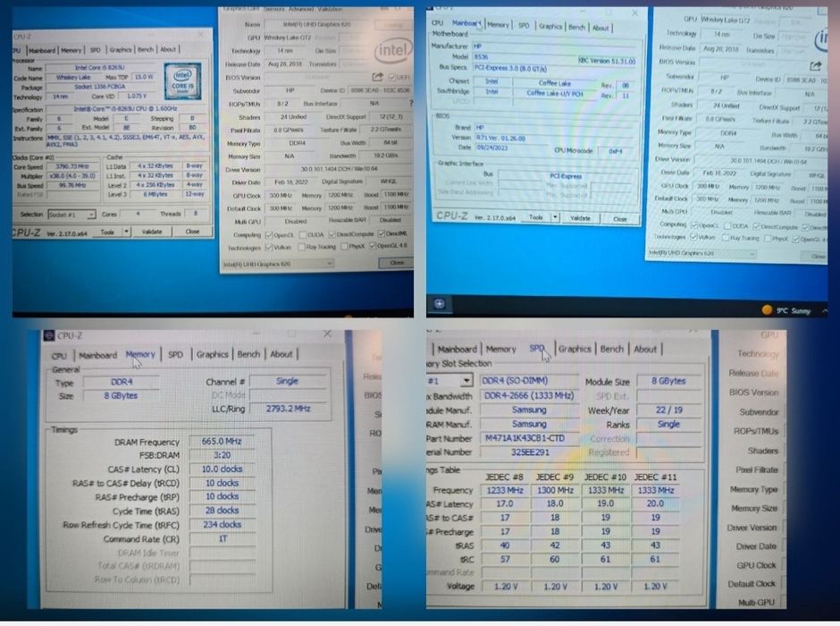Toggle the UEFI checkbox in GPU-Z
This screenshot has width=840, height=626.
[x=391, y=77]
